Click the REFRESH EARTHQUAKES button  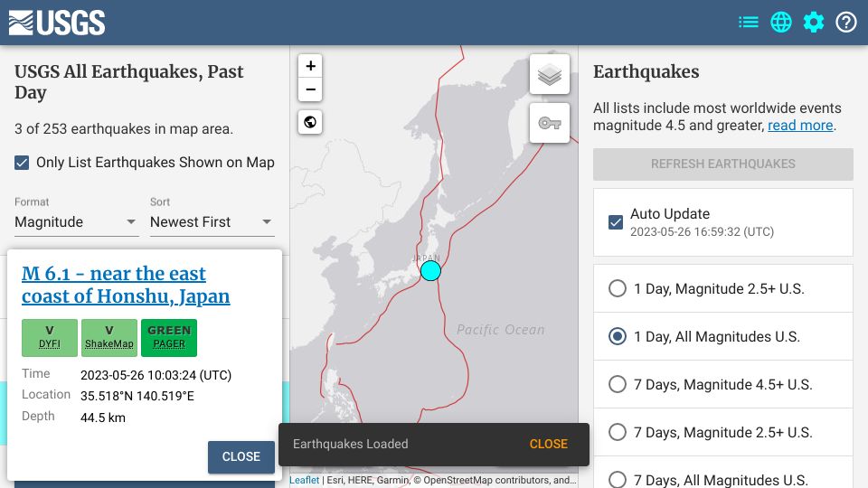[723, 164]
